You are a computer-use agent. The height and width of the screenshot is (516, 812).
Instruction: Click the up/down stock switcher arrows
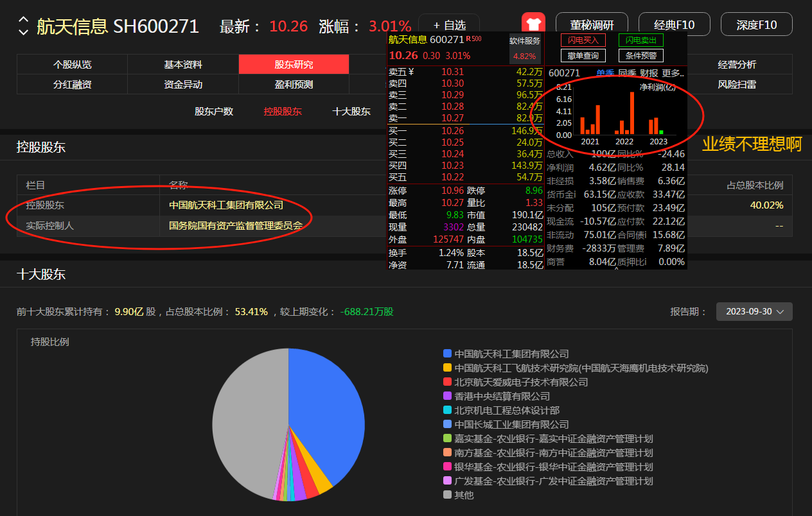coord(23,26)
